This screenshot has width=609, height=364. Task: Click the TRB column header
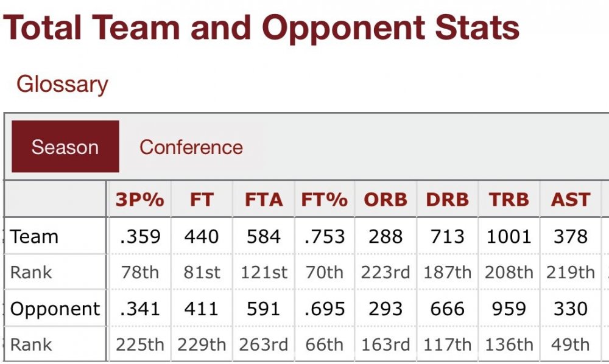[509, 200]
